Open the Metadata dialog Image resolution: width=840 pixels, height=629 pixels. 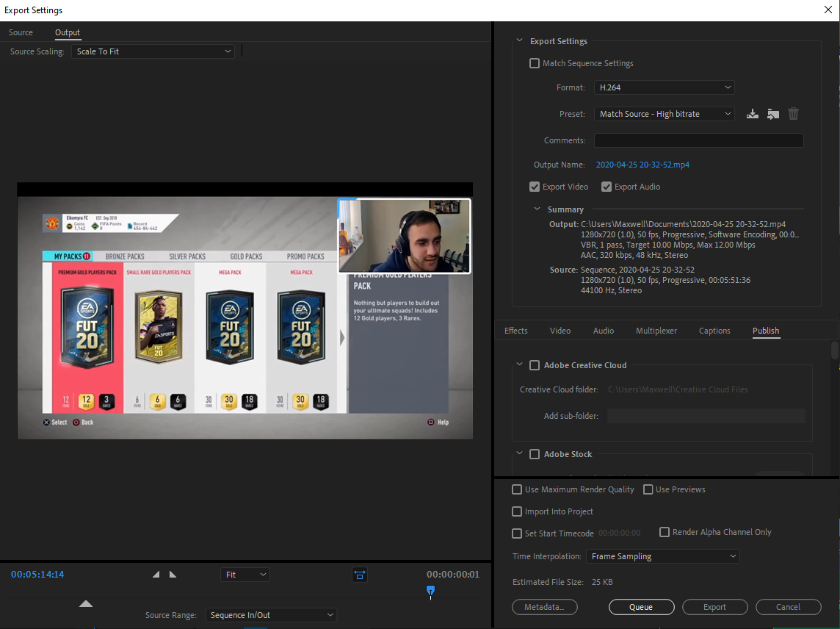point(544,606)
